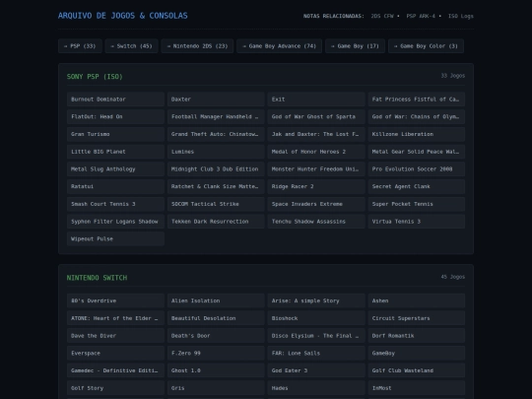Select Beautiful Desolation entry

pos(216,318)
